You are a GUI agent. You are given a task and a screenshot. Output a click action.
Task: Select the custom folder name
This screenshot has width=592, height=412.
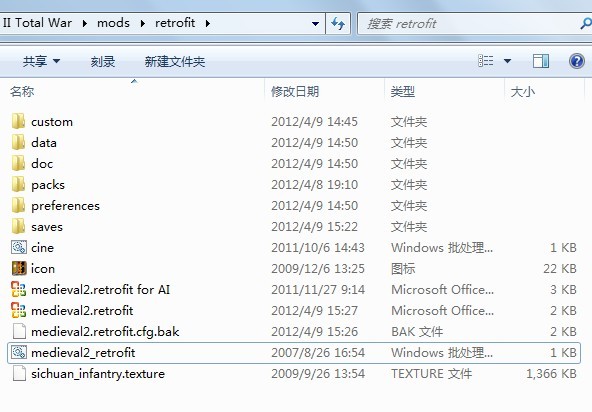tap(52, 122)
